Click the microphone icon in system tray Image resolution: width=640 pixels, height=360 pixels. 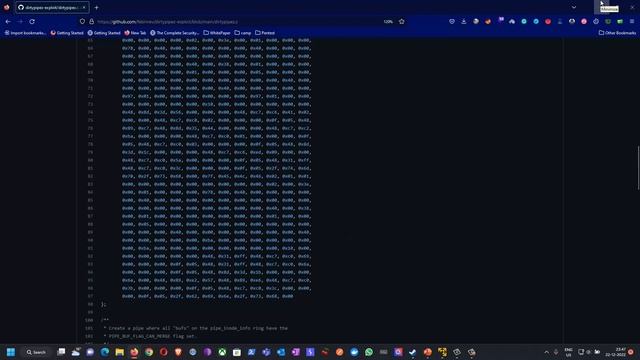(556, 352)
